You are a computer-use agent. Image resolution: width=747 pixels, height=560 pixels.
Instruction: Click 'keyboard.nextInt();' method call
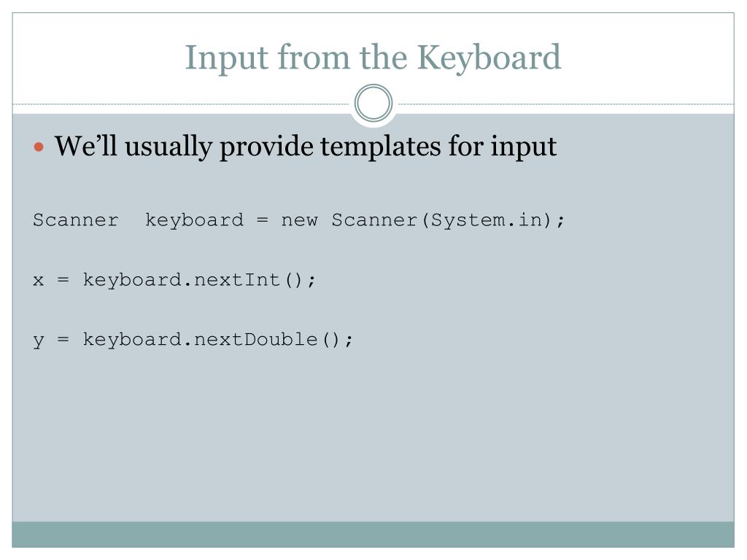[x=199, y=280]
